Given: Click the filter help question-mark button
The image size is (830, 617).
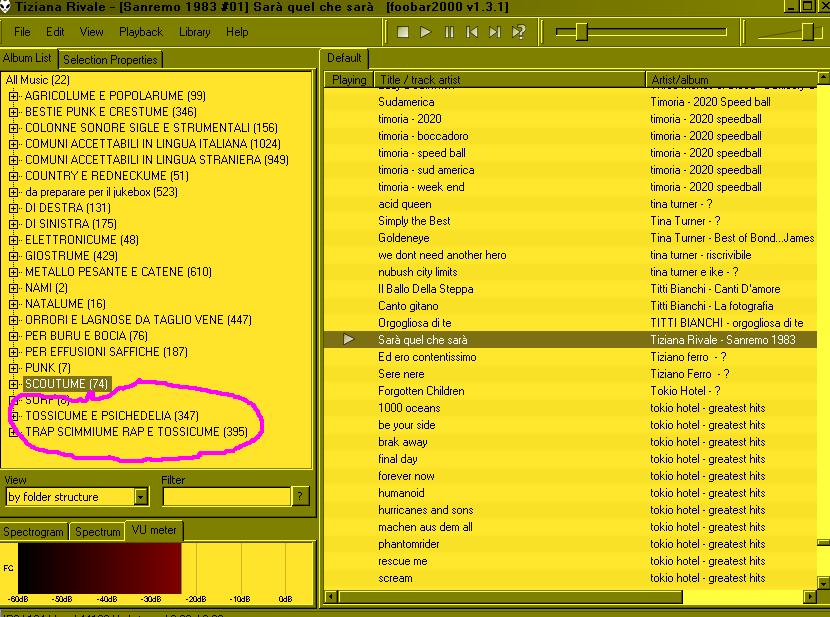Looking at the screenshot, I should (300, 496).
